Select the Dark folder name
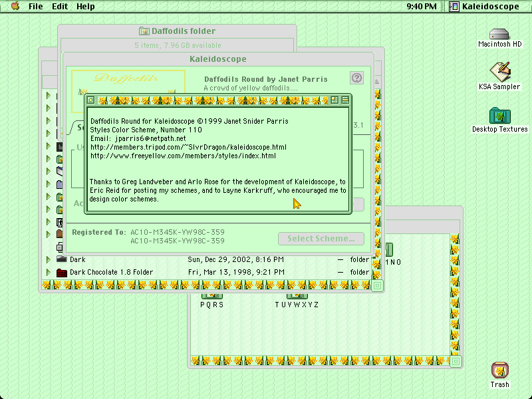 point(78,259)
